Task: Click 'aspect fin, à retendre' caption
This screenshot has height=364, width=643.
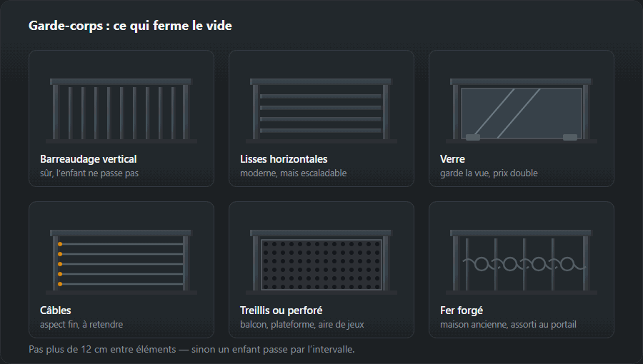Action: pos(81,324)
